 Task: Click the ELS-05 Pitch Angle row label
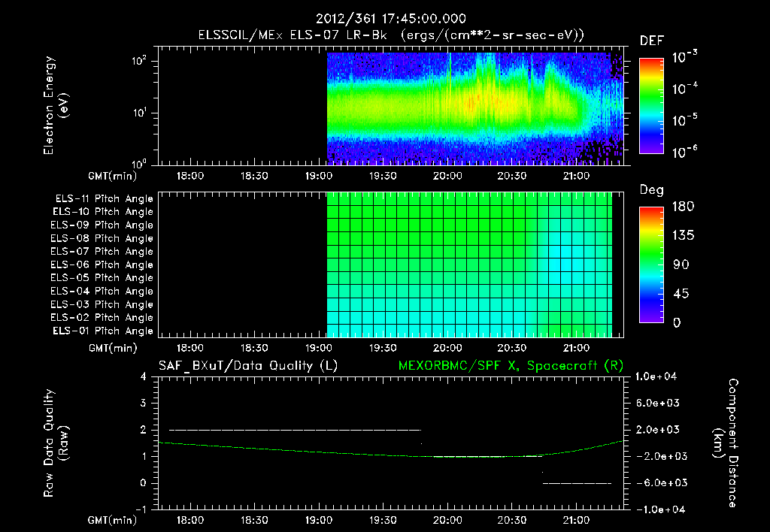click(102, 278)
